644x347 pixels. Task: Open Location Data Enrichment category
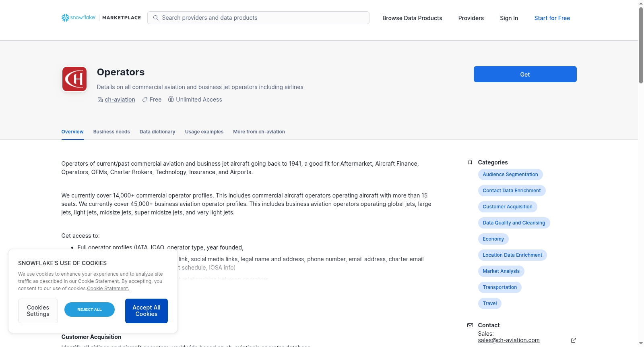(512, 255)
